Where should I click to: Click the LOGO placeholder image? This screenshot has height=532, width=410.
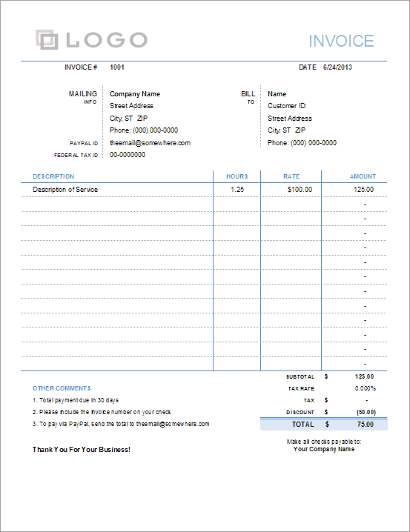pos(92,40)
